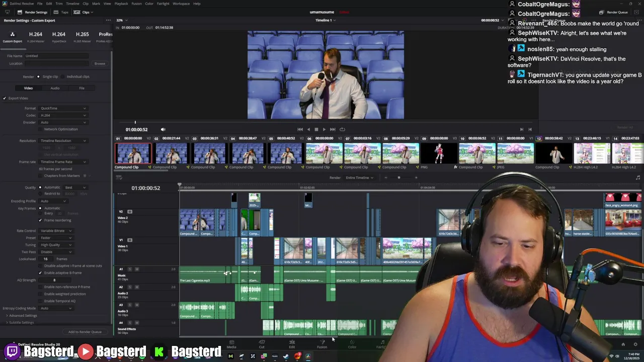Viewport: 644px width, 362px height.
Task: Play forward in the viewer
Action: (324, 129)
